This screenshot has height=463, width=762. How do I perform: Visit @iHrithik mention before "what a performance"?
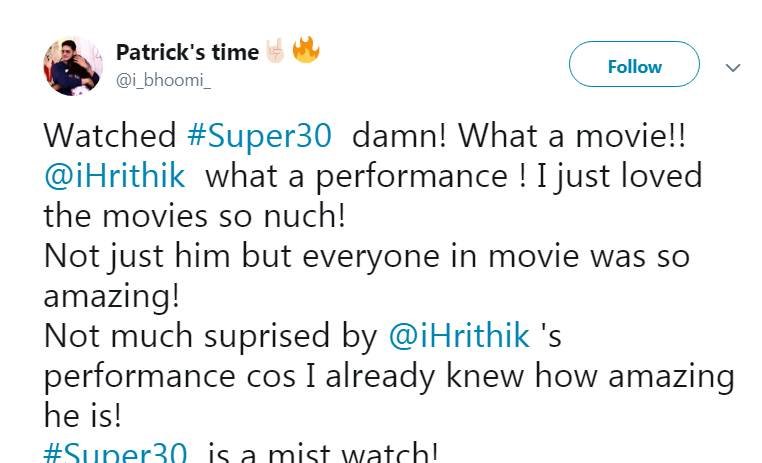click(x=114, y=176)
